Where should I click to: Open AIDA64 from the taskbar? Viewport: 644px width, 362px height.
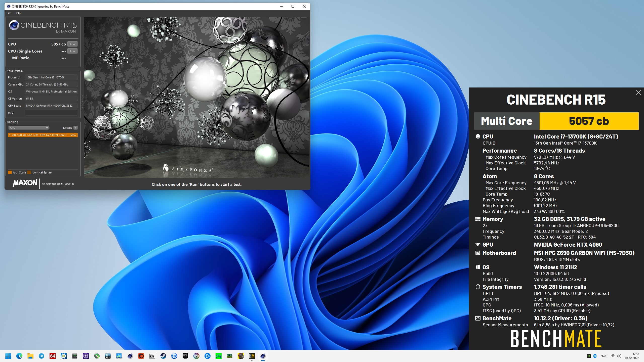[x=53, y=356]
